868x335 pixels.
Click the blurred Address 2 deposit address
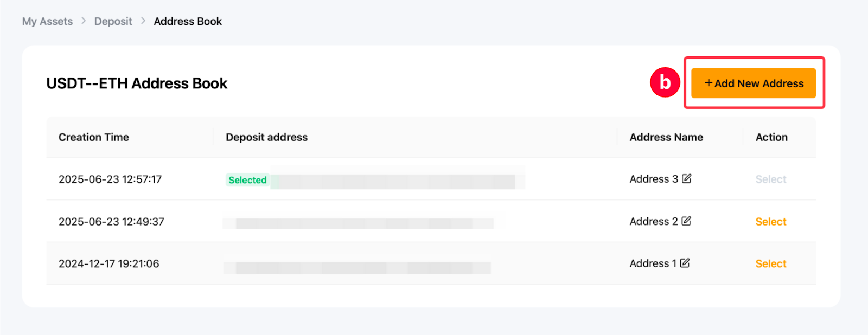click(x=363, y=223)
